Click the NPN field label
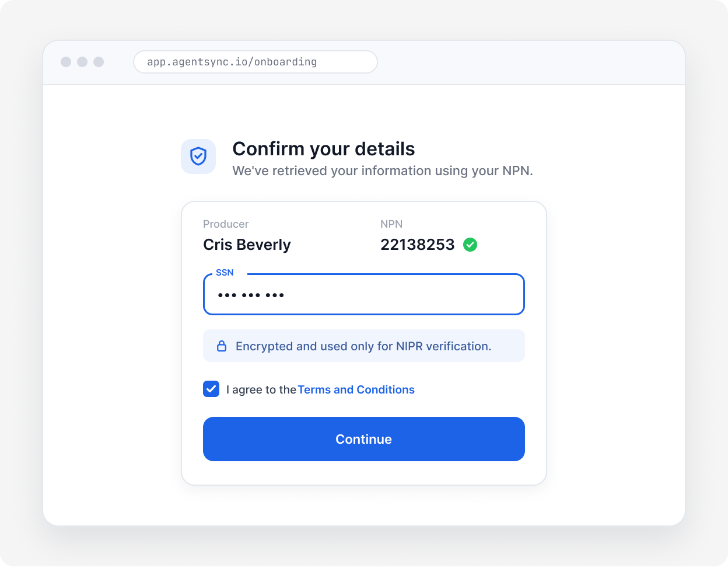 pos(391,224)
